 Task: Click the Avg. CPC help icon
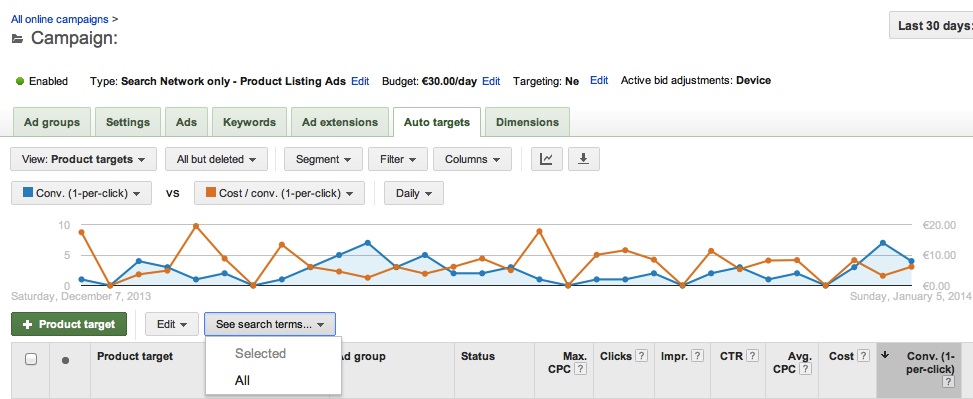click(806, 369)
